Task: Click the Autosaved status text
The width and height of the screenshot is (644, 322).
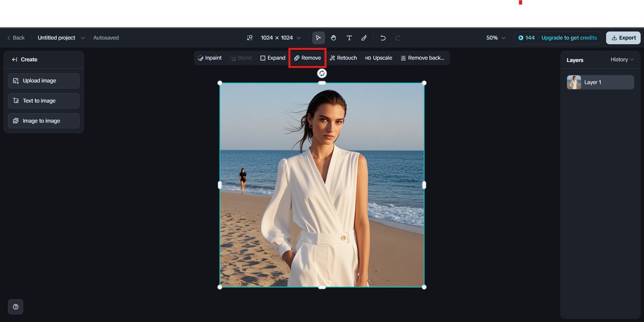Action: point(106,38)
